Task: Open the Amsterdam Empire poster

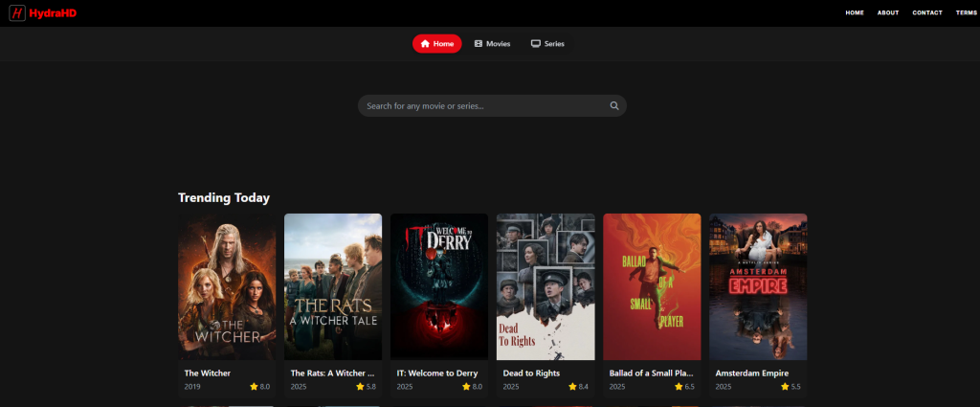Action: pyautogui.click(x=758, y=287)
